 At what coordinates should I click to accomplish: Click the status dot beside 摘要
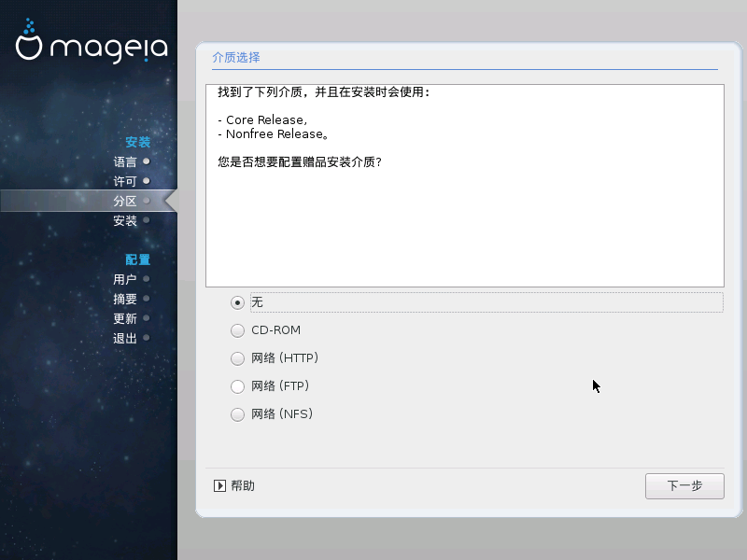pos(147,299)
